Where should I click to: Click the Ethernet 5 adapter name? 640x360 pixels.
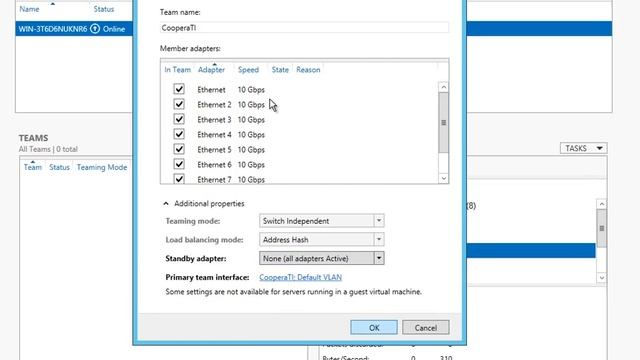[214, 150]
